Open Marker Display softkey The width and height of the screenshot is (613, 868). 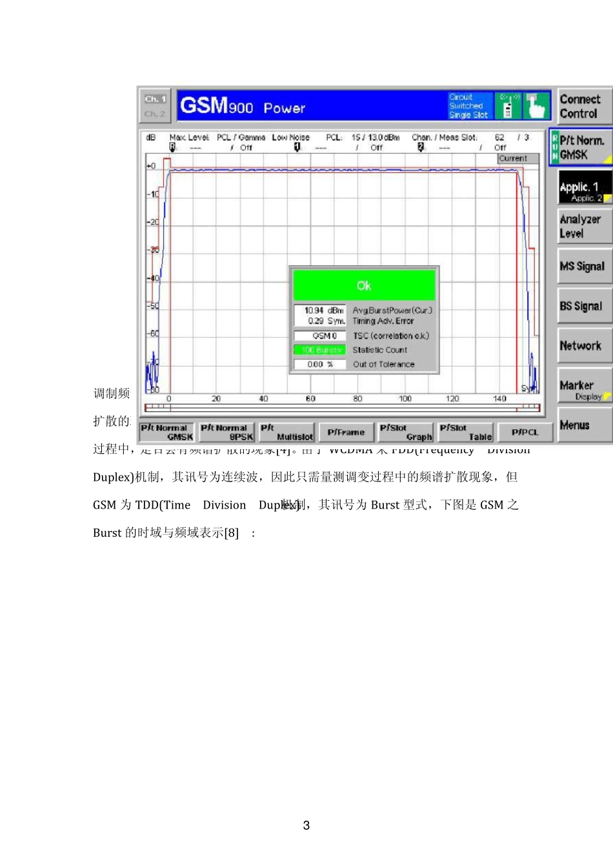coord(584,385)
